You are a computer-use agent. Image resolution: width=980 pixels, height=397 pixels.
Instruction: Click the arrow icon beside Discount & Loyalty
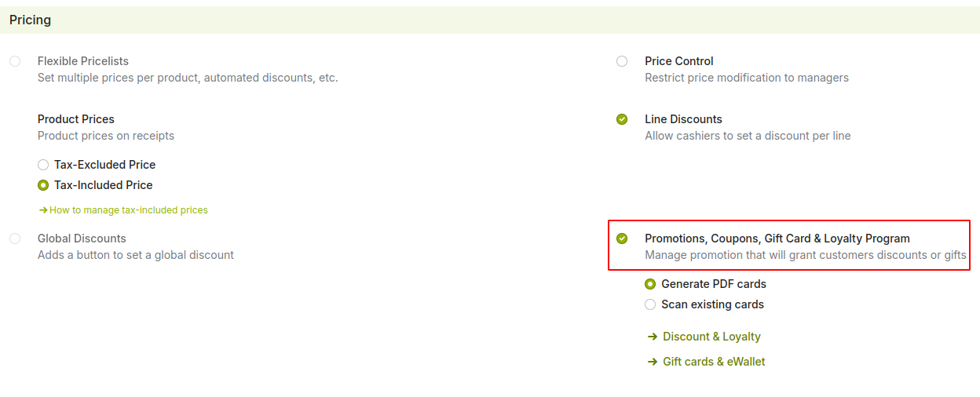coord(652,337)
